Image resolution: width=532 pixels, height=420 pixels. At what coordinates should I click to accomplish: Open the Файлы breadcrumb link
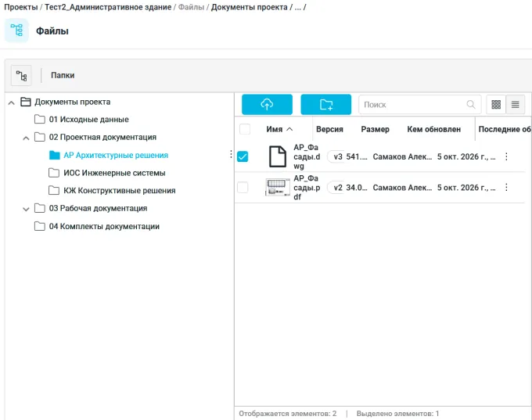click(191, 7)
